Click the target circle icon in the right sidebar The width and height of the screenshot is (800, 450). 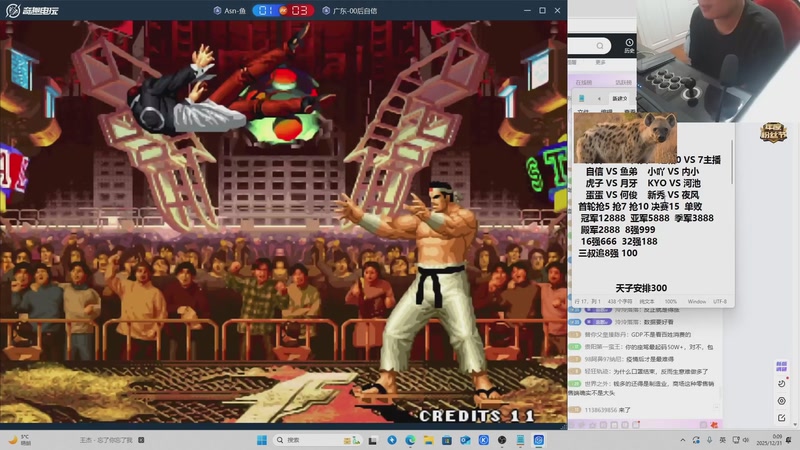click(781, 401)
